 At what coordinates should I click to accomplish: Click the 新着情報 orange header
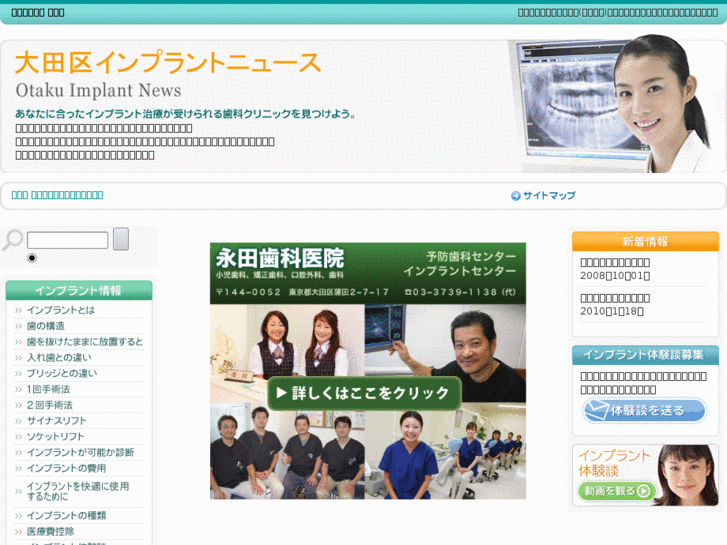[x=645, y=241]
